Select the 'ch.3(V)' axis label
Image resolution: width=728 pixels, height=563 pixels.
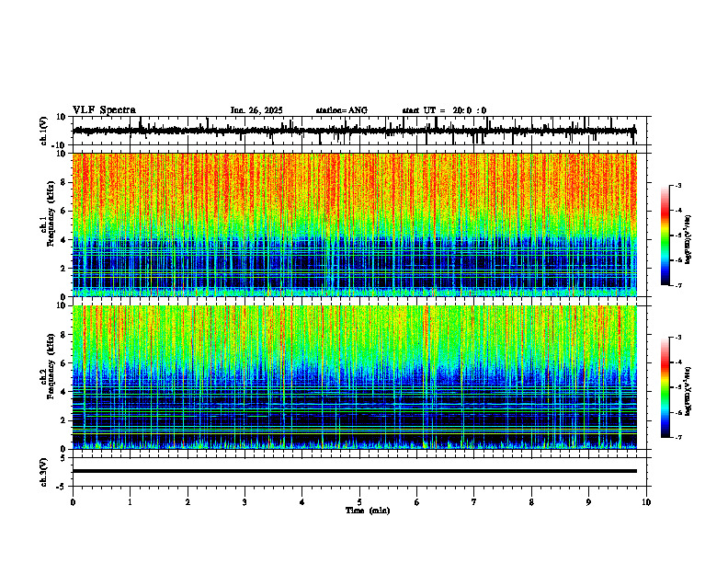click(x=43, y=472)
